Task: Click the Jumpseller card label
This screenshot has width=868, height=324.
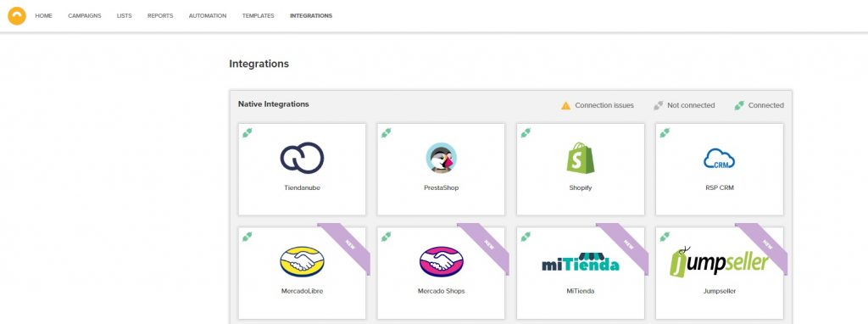Action: (x=719, y=291)
